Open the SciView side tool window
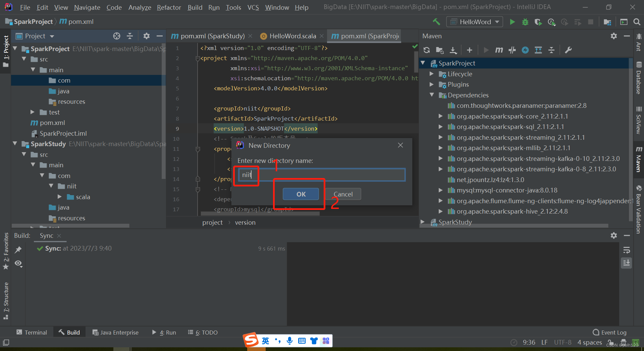Image resolution: width=644 pixels, height=351 pixels. pos(639,120)
